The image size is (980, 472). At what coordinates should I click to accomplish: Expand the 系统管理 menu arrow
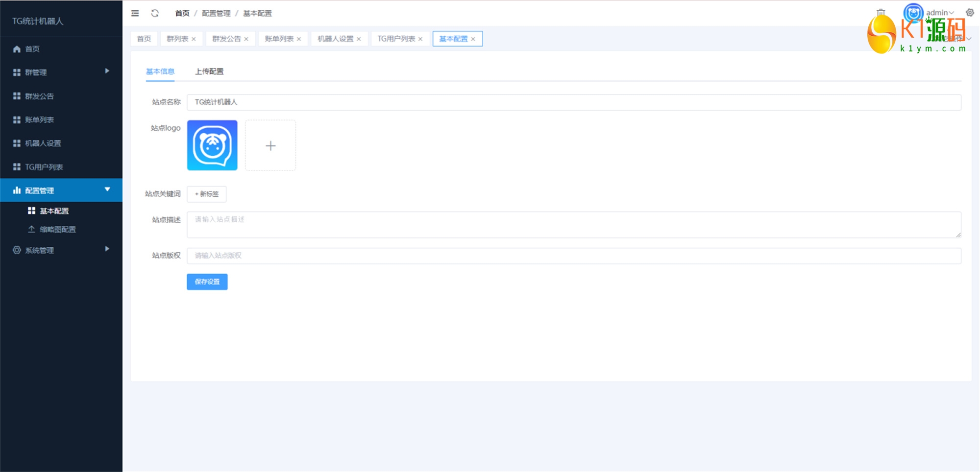[x=107, y=249]
